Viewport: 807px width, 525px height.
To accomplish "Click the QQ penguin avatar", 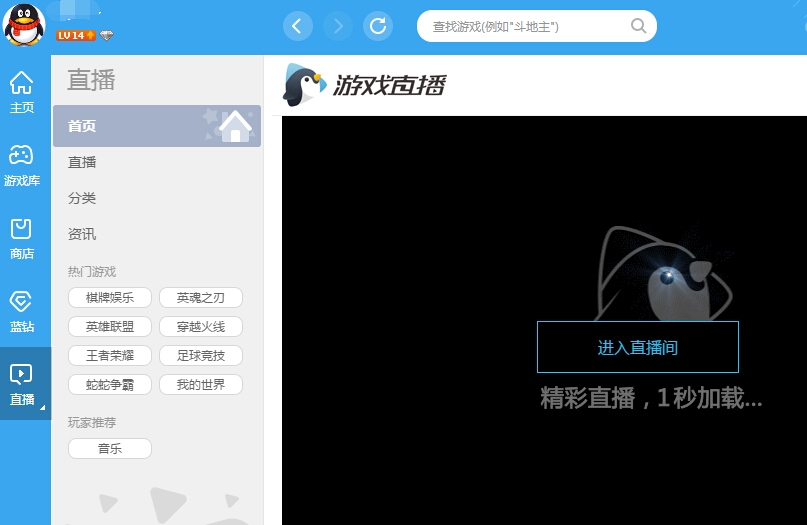I will point(24,25).
